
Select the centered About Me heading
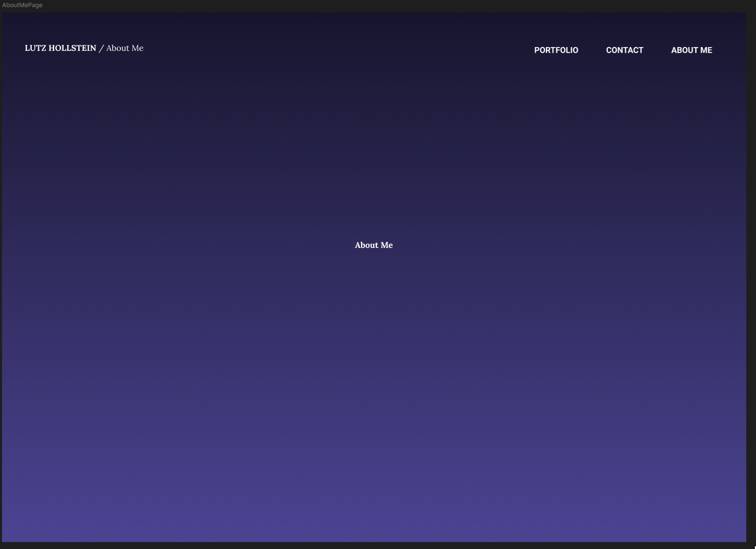click(x=374, y=245)
